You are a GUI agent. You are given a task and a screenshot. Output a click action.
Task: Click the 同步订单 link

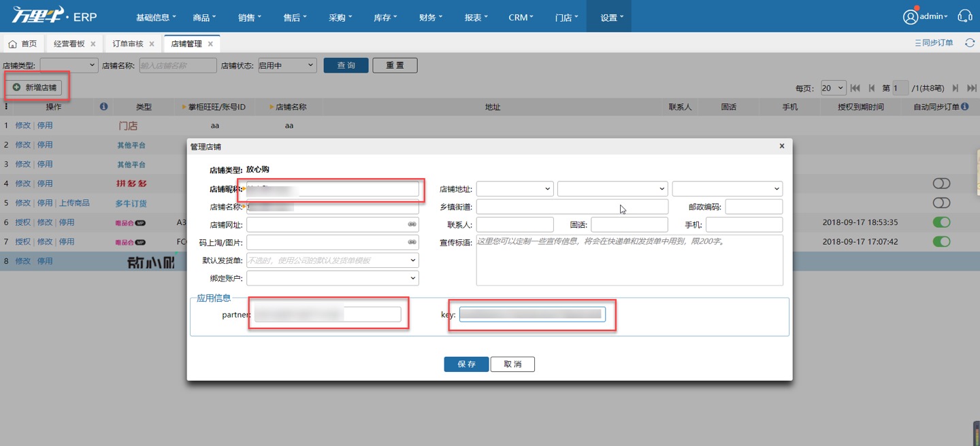(934, 43)
